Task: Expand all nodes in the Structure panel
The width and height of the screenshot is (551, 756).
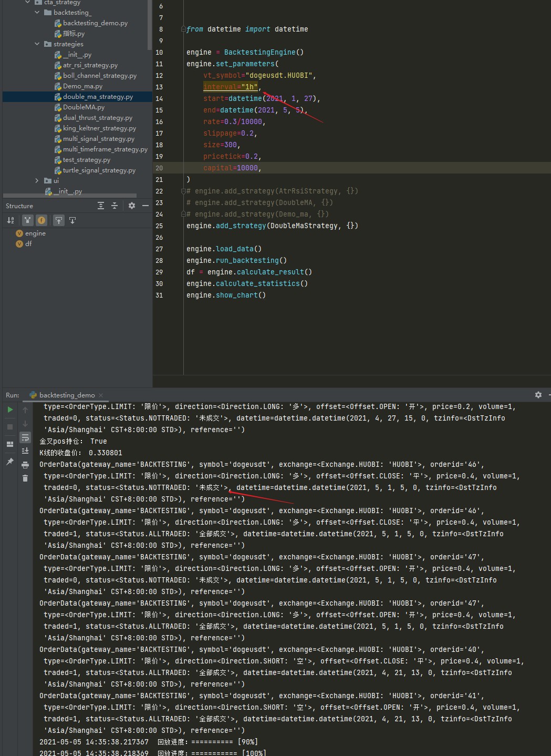Action: pyautogui.click(x=101, y=206)
